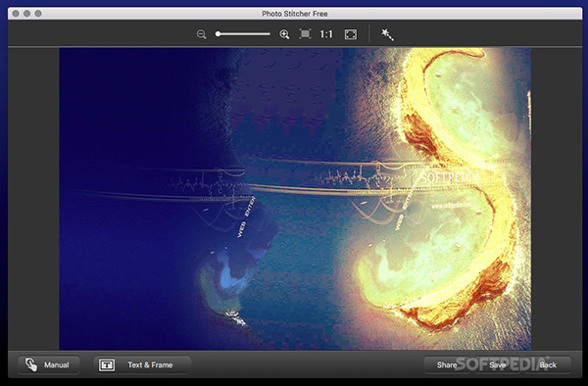Click the Share button
This screenshot has height=386, width=588.
coord(447,364)
